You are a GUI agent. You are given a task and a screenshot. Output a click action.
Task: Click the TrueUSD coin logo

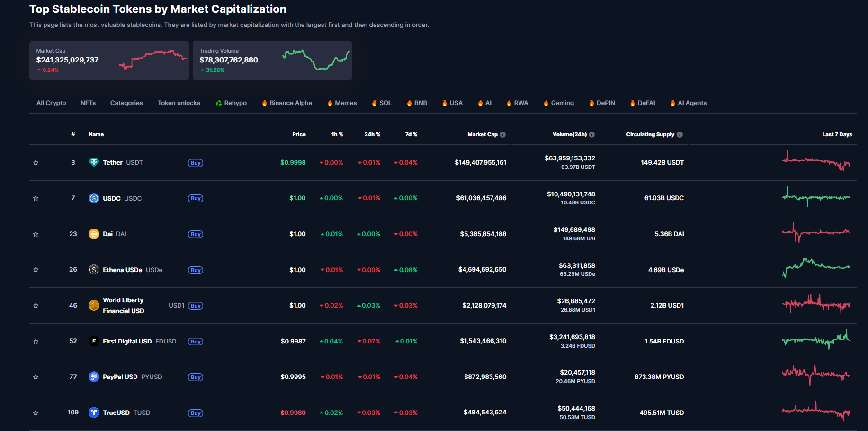[x=94, y=413]
